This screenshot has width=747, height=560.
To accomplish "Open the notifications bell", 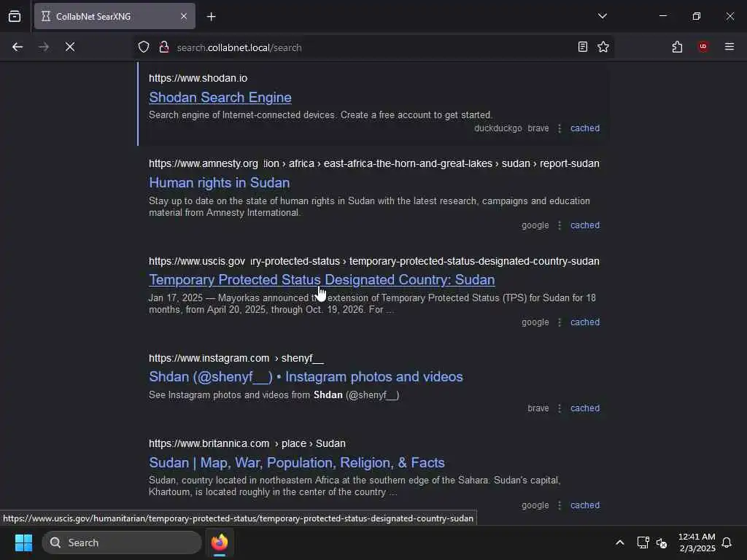I will [x=727, y=542].
